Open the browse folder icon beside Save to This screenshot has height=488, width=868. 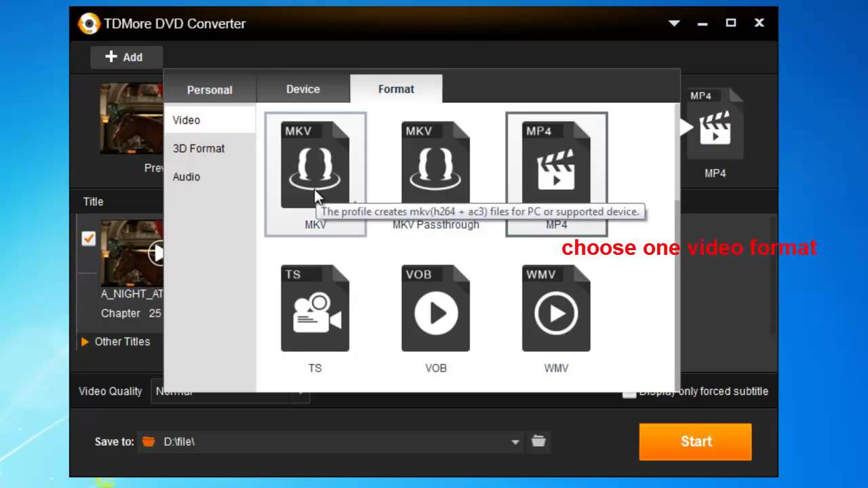pos(538,441)
